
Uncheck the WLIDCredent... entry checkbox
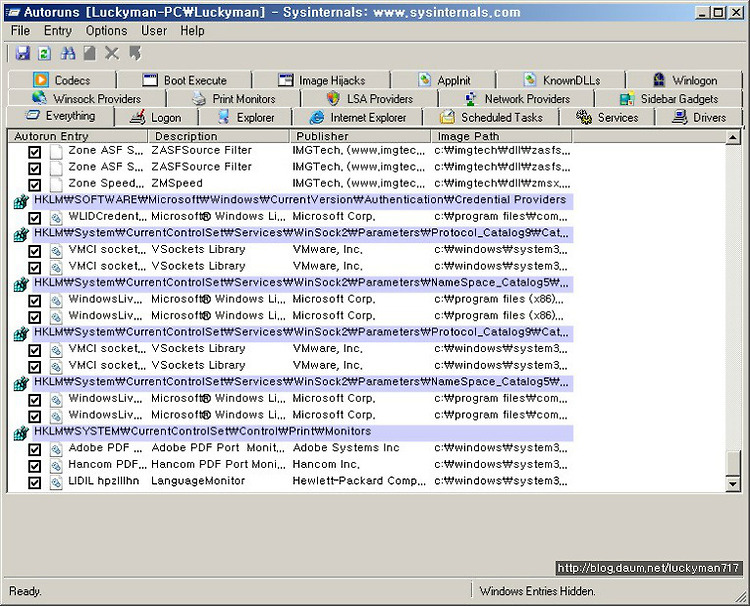click(34, 218)
